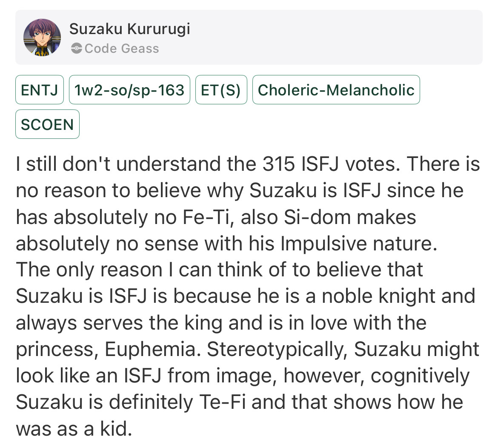Click the final line "was as a kid."
This screenshot has width=498, height=448.
click(74, 428)
